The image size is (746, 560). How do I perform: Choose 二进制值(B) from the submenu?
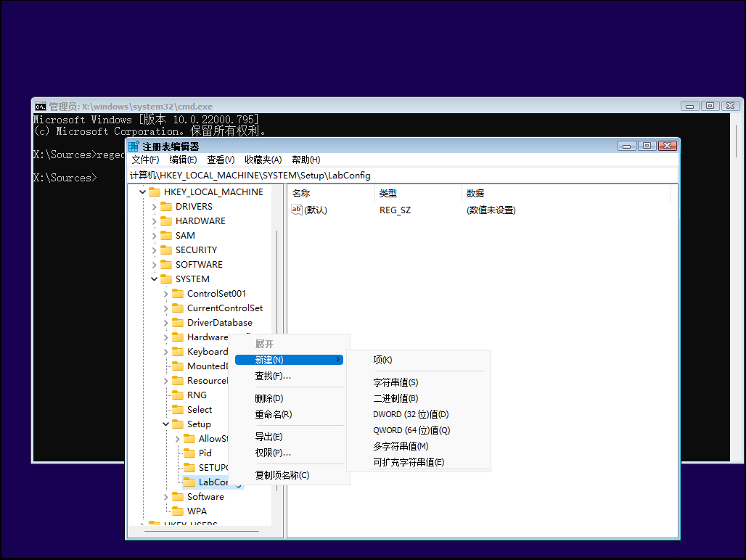pos(419,398)
